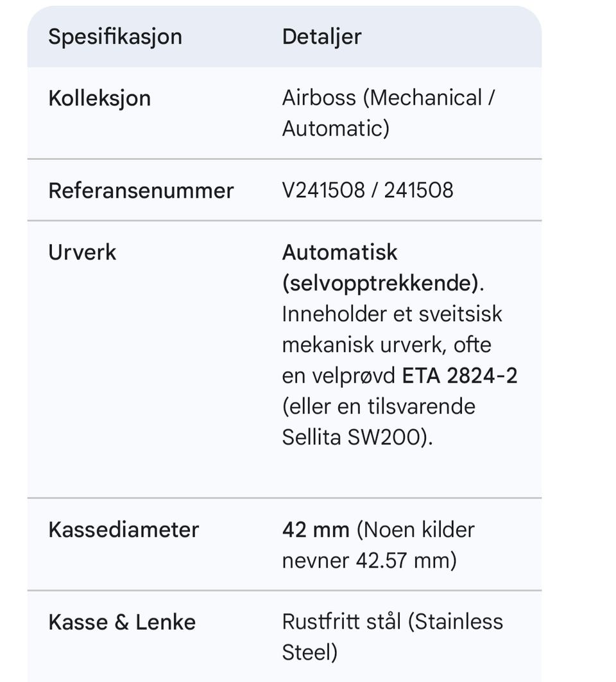Viewport: 616px width, 682px height.
Task: Click the Detaljer column header
Action: coord(321,36)
